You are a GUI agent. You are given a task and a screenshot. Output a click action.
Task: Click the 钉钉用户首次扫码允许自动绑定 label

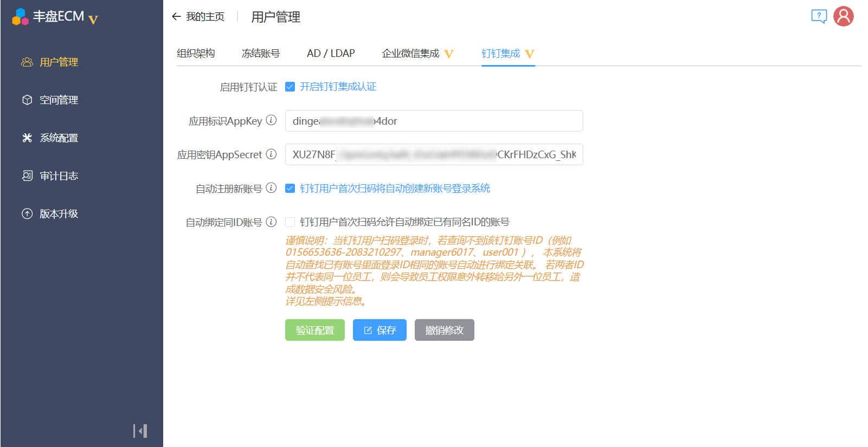(x=404, y=222)
